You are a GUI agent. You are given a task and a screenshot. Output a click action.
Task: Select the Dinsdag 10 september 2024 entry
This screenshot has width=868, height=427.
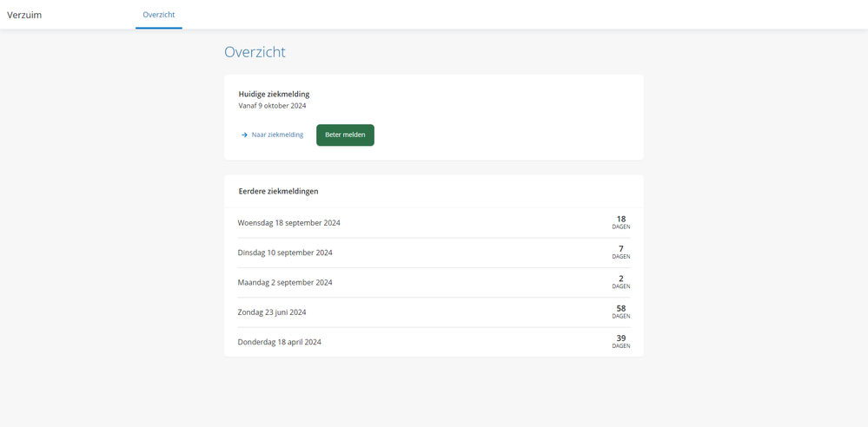point(285,253)
